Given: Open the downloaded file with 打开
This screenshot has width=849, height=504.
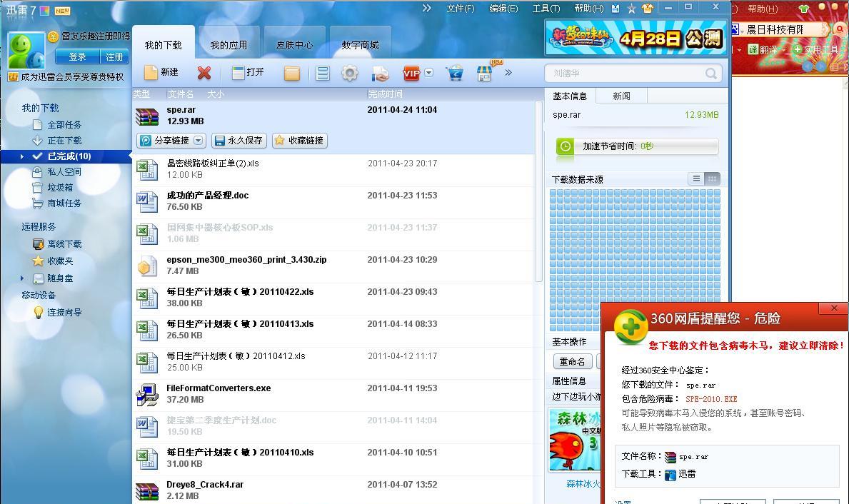Looking at the screenshot, I should (x=246, y=72).
